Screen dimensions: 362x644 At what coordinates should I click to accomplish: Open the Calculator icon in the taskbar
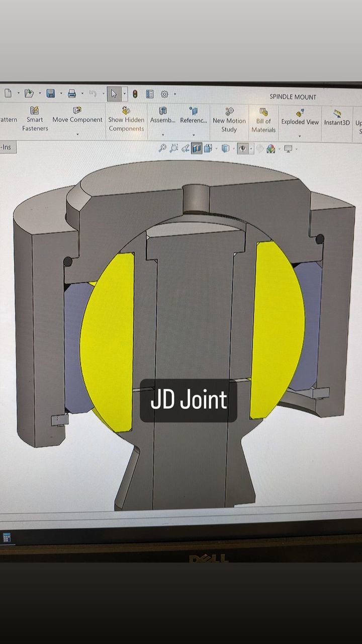[7, 537]
